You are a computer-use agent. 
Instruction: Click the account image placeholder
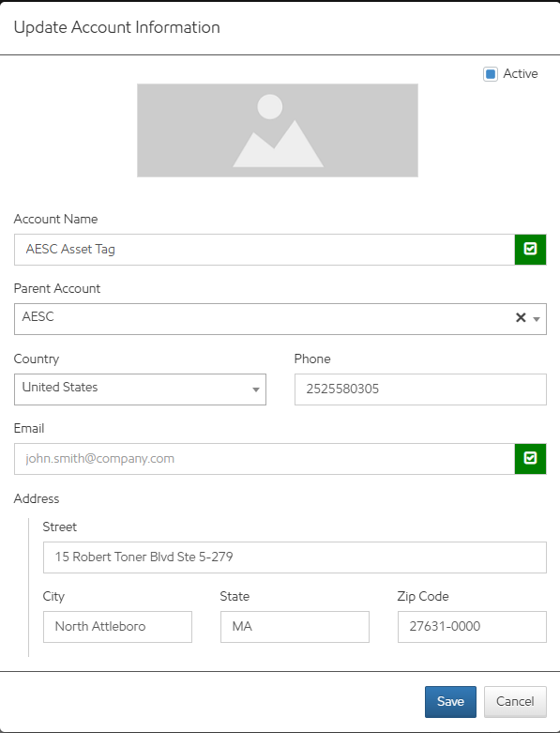[278, 130]
